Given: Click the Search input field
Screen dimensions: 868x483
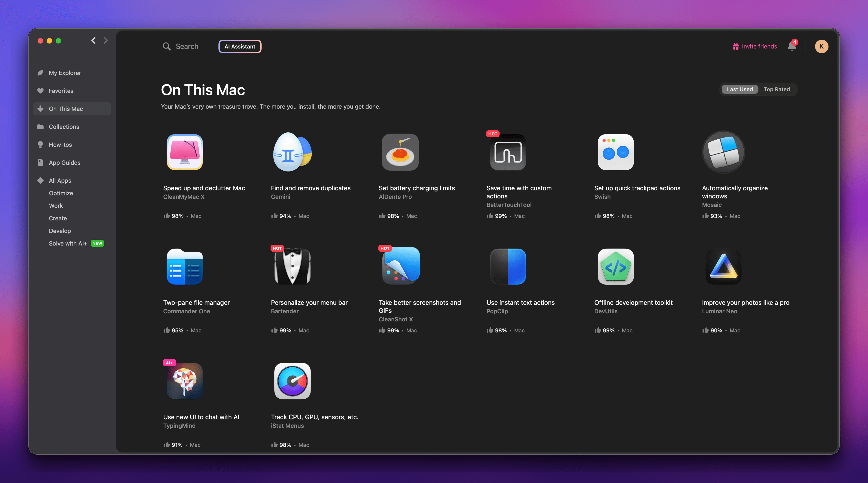Looking at the screenshot, I should click(187, 46).
